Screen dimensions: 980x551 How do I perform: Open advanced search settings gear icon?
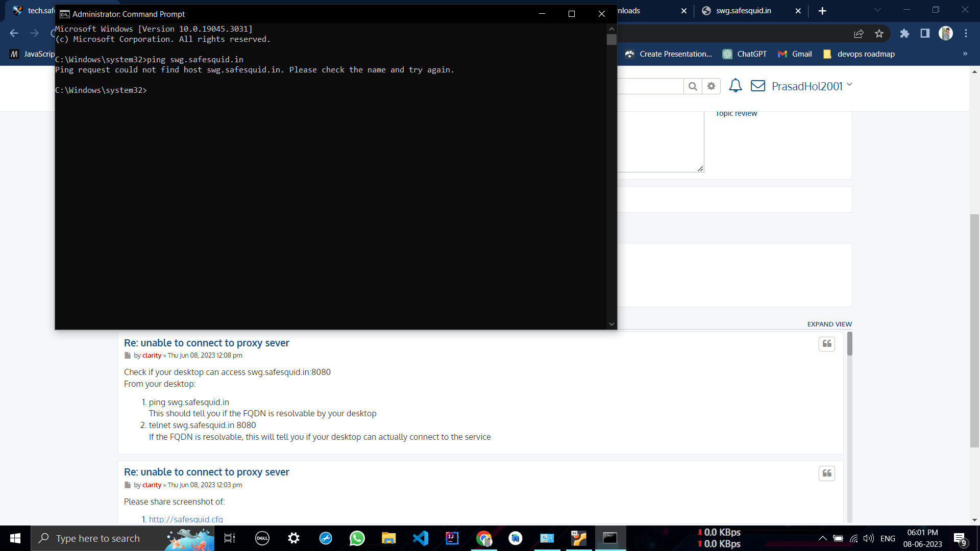click(x=711, y=86)
